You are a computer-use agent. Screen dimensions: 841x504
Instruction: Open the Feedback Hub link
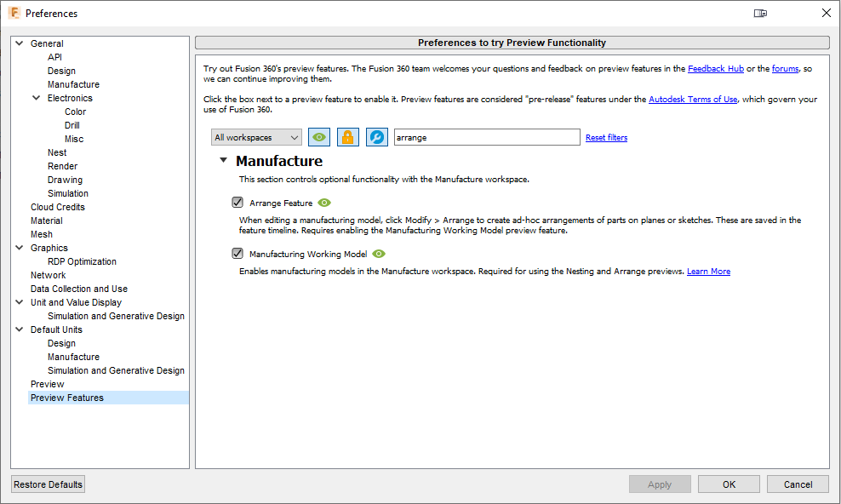(716, 69)
